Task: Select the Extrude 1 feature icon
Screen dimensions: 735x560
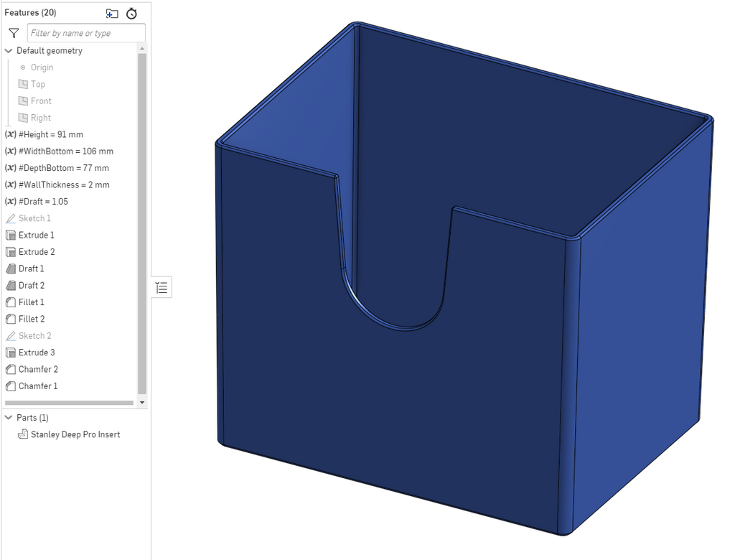Action: point(11,235)
